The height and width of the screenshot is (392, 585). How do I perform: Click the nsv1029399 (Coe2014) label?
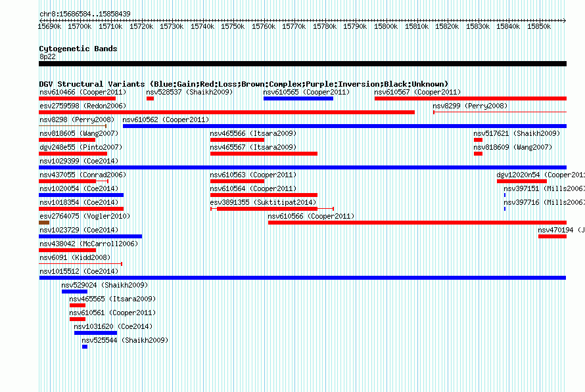(79, 161)
